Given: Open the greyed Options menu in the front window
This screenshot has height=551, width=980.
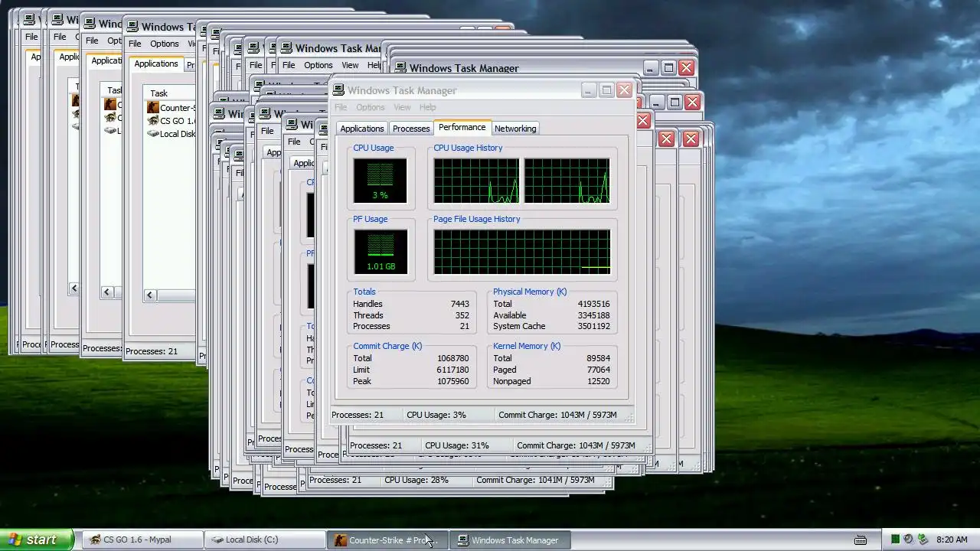Looking at the screenshot, I should pos(371,107).
